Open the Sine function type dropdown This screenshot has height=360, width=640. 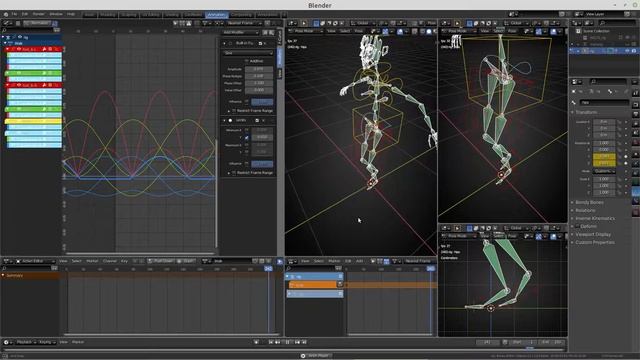pyautogui.click(x=248, y=53)
